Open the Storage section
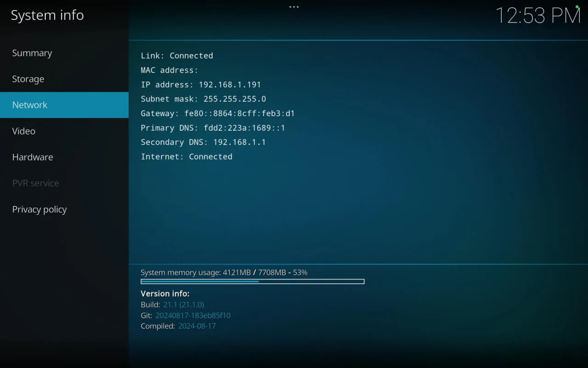Image resolution: width=588 pixels, height=368 pixels. 28,79
